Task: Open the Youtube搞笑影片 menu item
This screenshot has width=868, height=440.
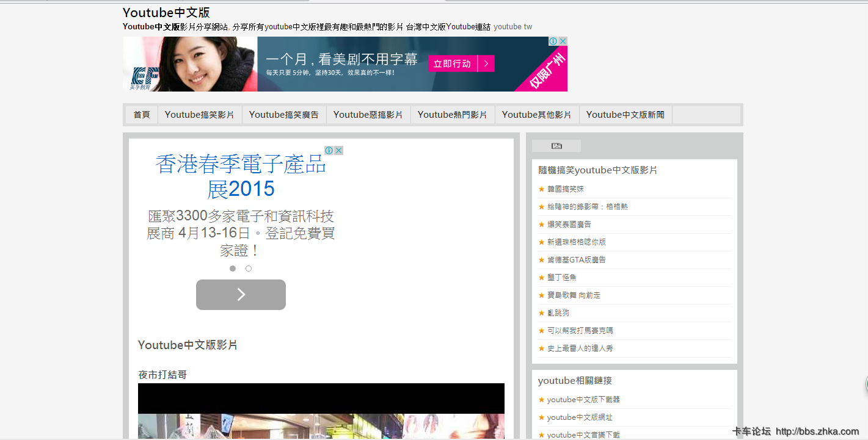Action: click(x=200, y=115)
